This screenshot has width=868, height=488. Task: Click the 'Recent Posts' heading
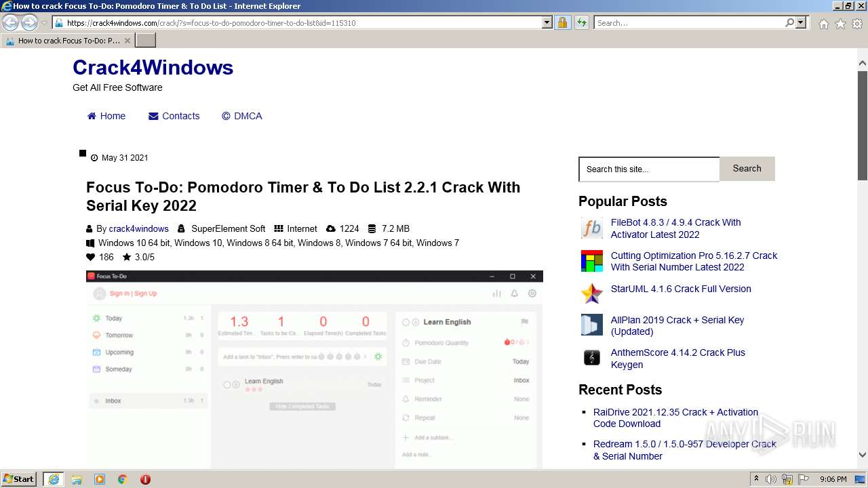[x=620, y=390]
